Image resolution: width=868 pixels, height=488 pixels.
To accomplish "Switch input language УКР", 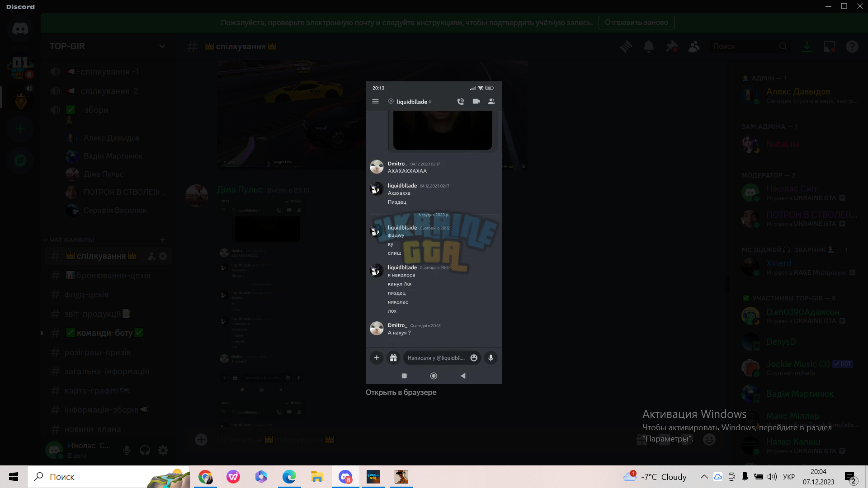I will tap(789, 477).
